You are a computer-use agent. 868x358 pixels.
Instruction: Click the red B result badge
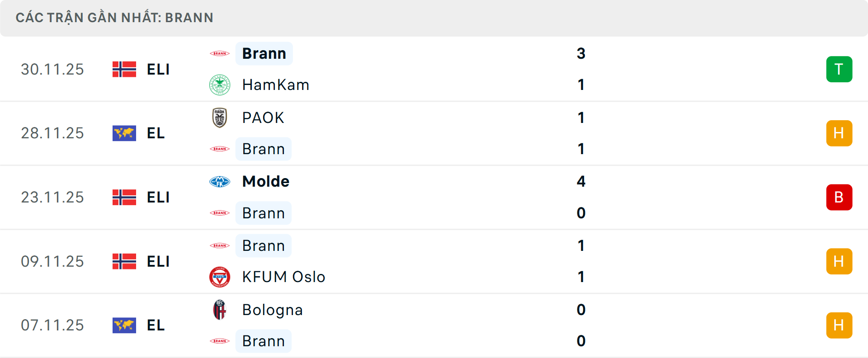tap(839, 198)
